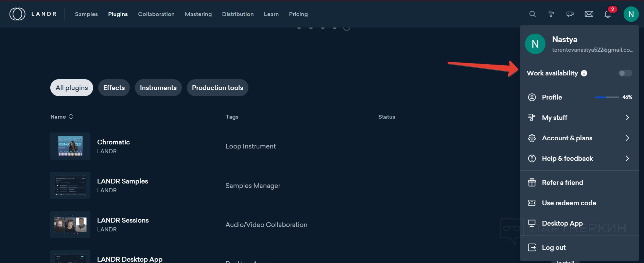644x263 pixels.
Task: Click Log out in the account menu
Action: coord(554,247)
